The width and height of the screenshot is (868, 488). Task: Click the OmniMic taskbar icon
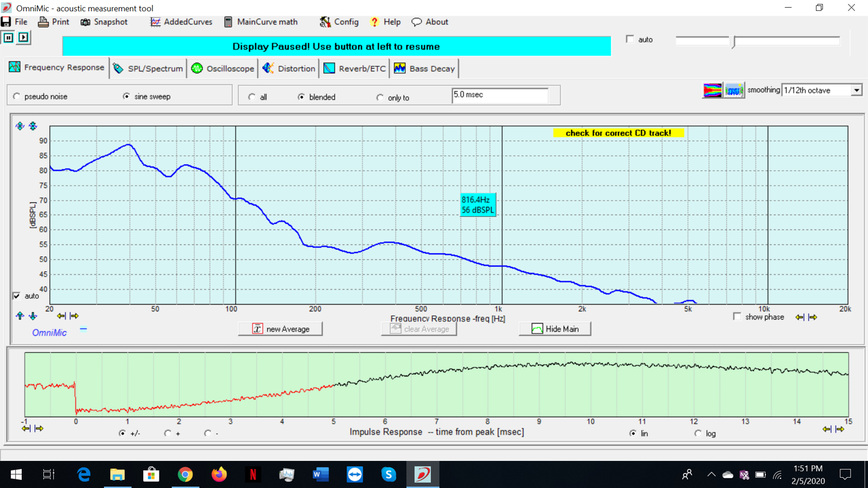click(423, 474)
